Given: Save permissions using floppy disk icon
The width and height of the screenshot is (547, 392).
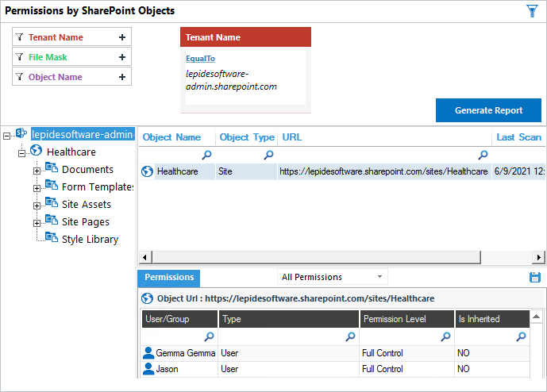Looking at the screenshot, I should 535,278.
